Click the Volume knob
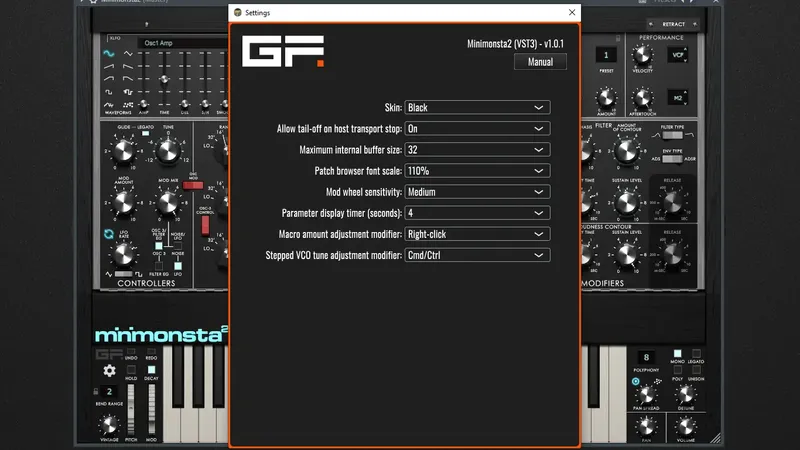Image resolution: width=800 pixels, height=450 pixels. coord(686,427)
